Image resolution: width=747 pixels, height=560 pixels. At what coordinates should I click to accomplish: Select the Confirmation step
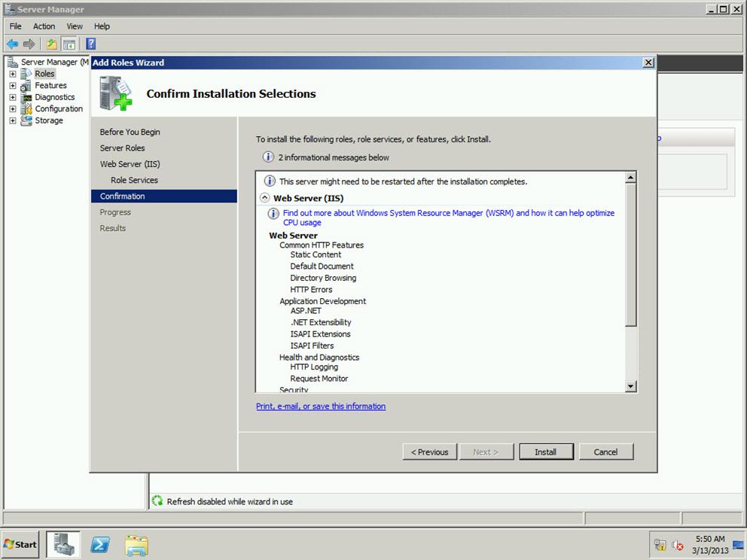(x=164, y=196)
